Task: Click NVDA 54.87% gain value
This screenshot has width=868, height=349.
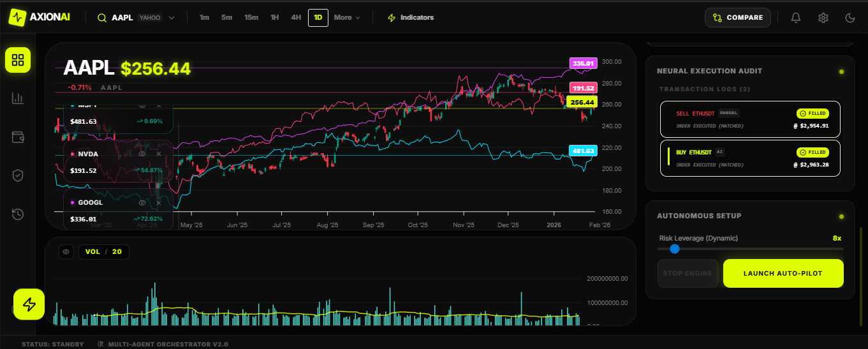Action: (x=149, y=171)
